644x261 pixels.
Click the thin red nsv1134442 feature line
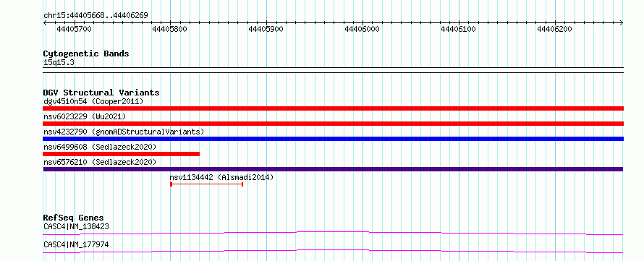click(x=207, y=184)
